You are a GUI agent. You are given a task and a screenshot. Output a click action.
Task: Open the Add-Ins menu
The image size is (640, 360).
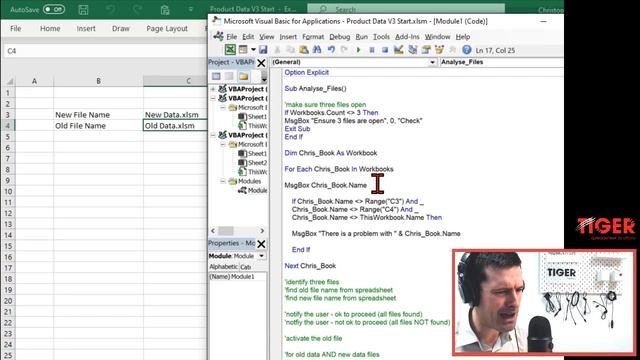pyautogui.click(x=407, y=37)
